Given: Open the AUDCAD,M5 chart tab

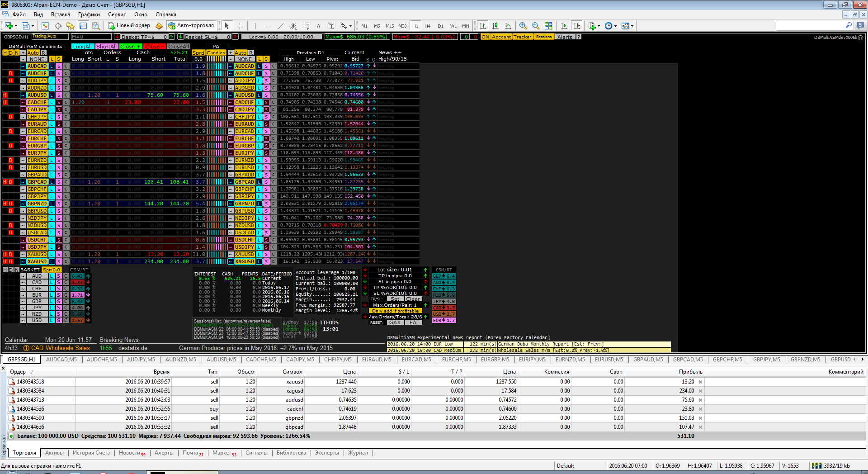Looking at the screenshot, I should (61, 360).
